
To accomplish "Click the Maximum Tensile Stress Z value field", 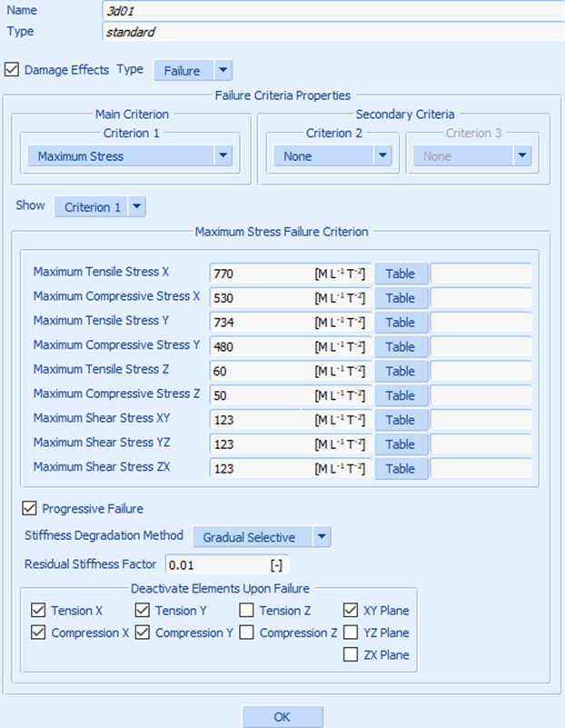I will pyautogui.click(x=260, y=371).
